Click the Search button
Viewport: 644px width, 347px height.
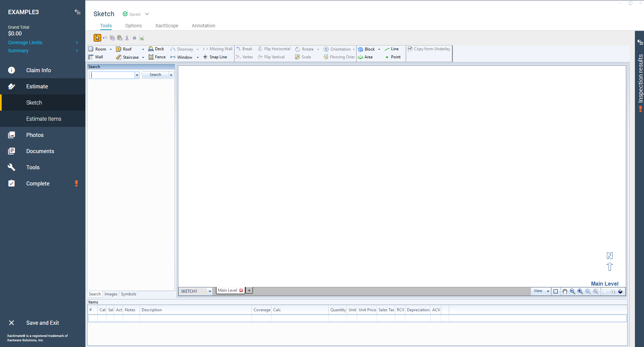click(155, 75)
